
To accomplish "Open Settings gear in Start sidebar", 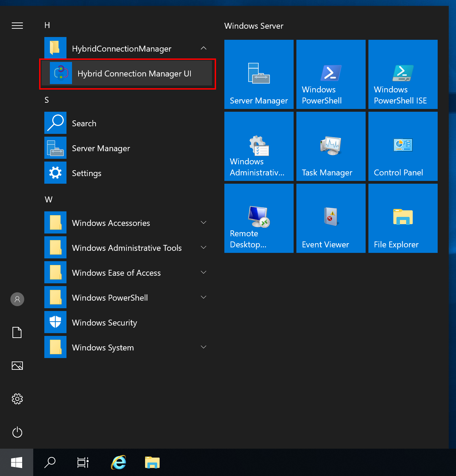I will point(17,399).
